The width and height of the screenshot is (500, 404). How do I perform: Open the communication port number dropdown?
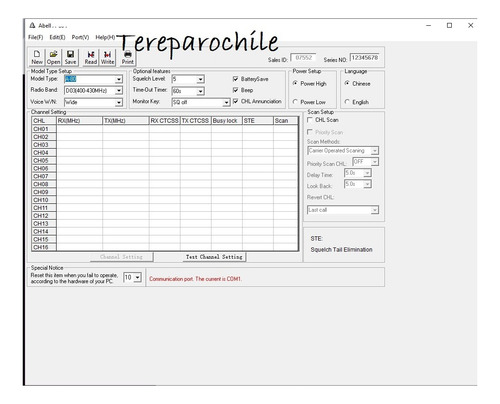pyautogui.click(x=138, y=277)
